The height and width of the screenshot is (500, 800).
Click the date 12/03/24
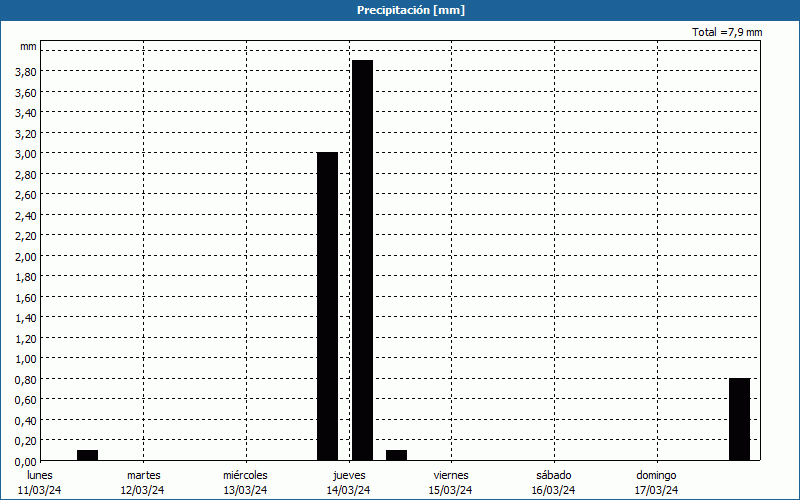click(142, 490)
